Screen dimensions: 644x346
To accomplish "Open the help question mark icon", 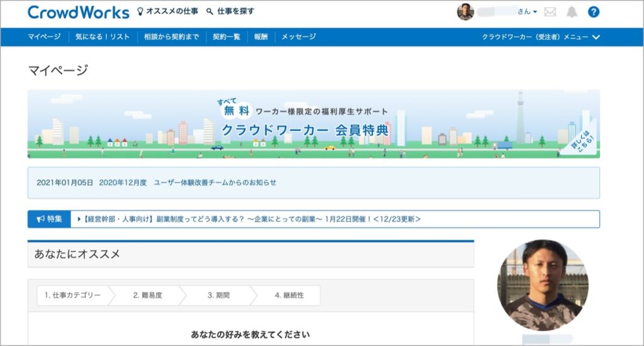I will click(x=594, y=12).
